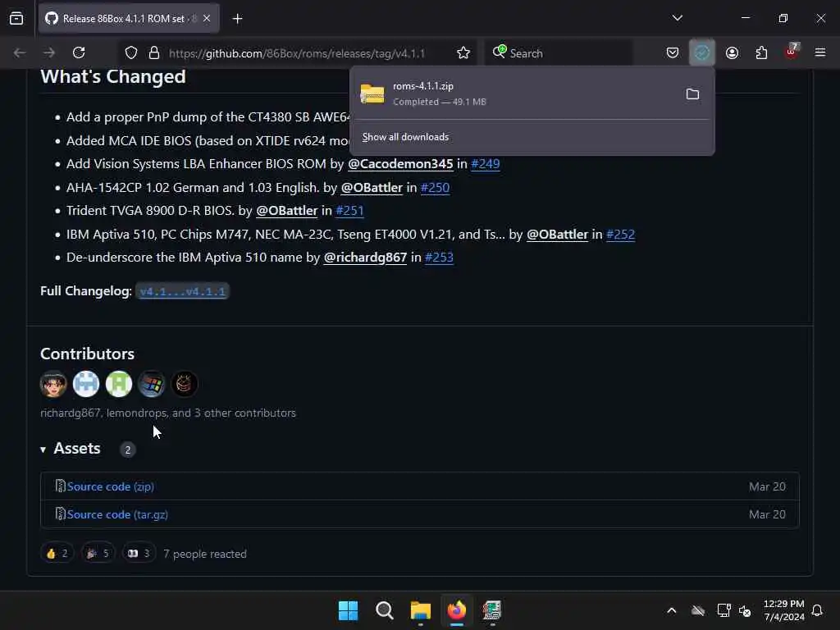The image size is (840, 630).
Task: Show roms-4.1.1.zip in folder
Action: click(x=692, y=94)
